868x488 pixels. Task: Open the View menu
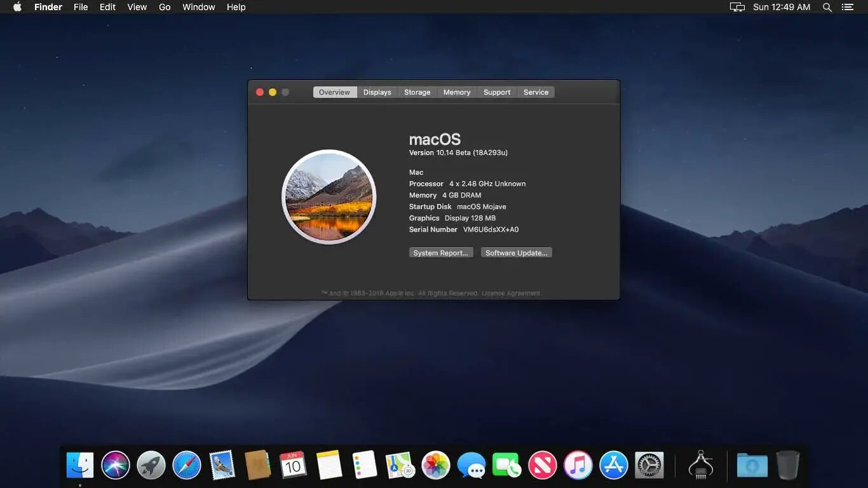pos(137,7)
